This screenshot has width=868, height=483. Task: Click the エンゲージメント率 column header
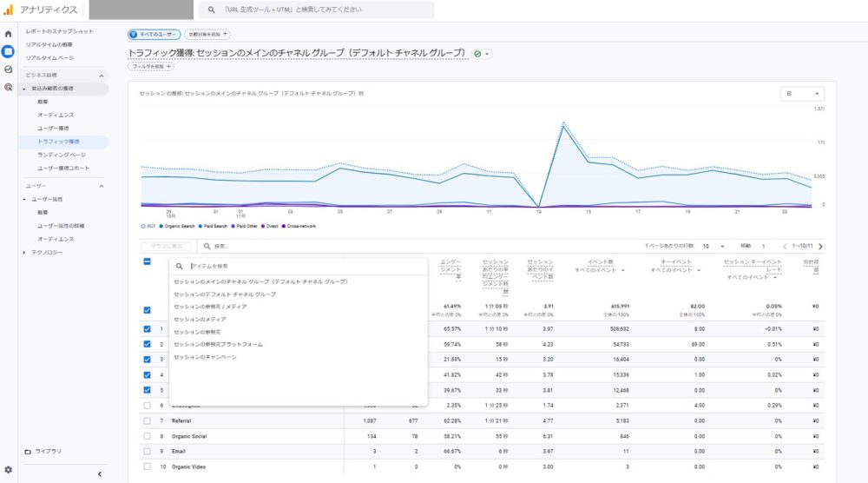[x=450, y=268]
